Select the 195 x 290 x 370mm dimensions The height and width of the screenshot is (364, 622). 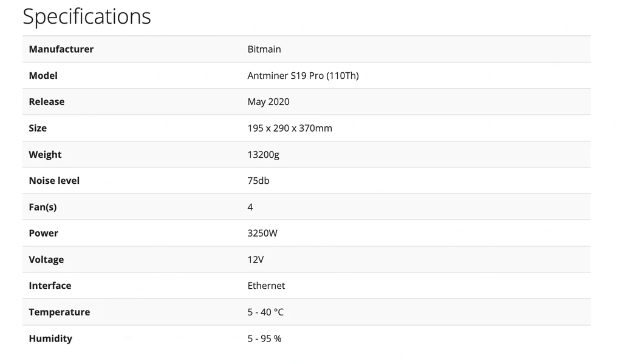[290, 128]
